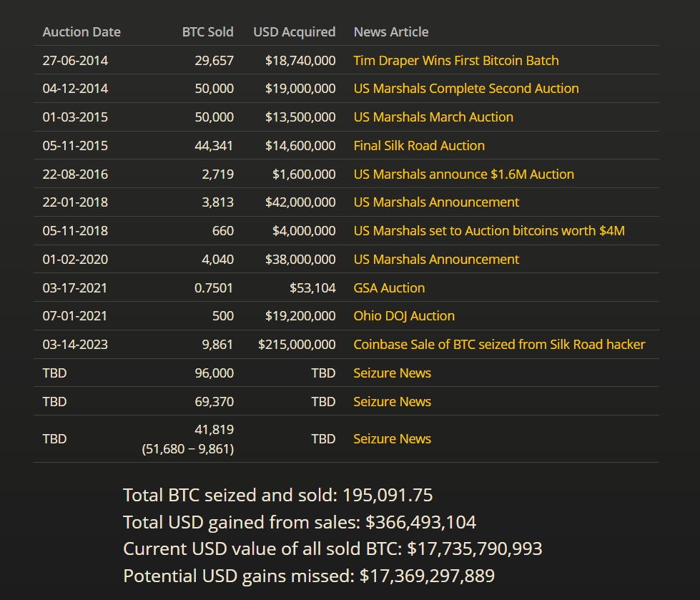
Task: Open Seizure News for the 41,819 BTC row
Action: point(392,439)
